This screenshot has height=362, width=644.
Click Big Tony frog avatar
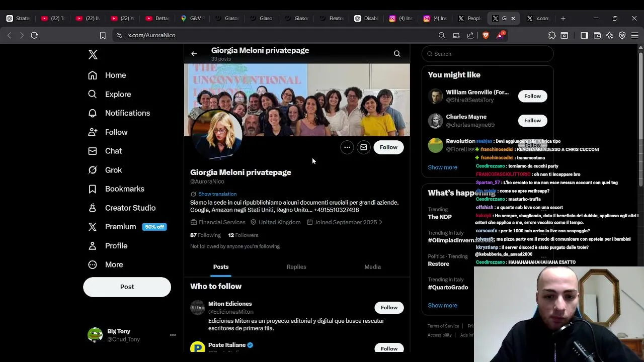tap(95, 335)
